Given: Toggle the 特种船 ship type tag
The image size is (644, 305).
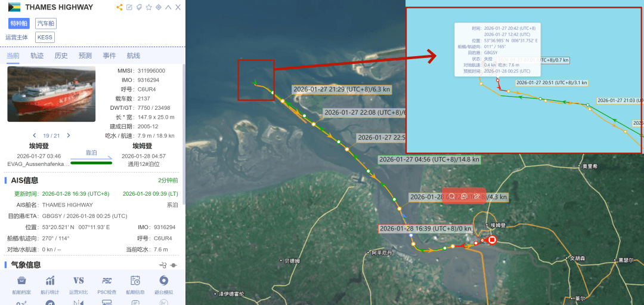Looking at the screenshot, I should click(x=19, y=23).
